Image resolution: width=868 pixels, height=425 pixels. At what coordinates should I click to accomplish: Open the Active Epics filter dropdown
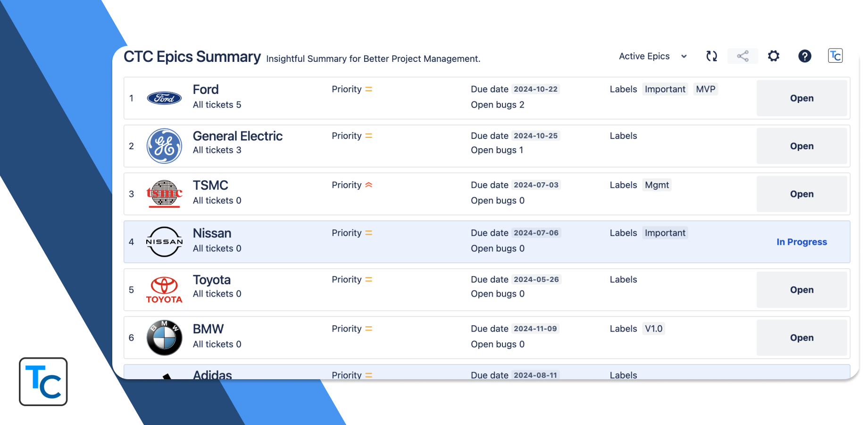pos(653,56)
